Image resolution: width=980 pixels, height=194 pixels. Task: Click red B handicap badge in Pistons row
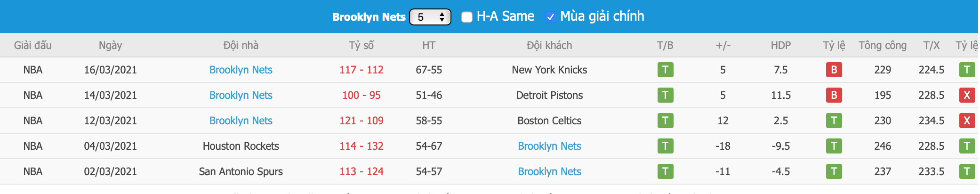(834, 95)
